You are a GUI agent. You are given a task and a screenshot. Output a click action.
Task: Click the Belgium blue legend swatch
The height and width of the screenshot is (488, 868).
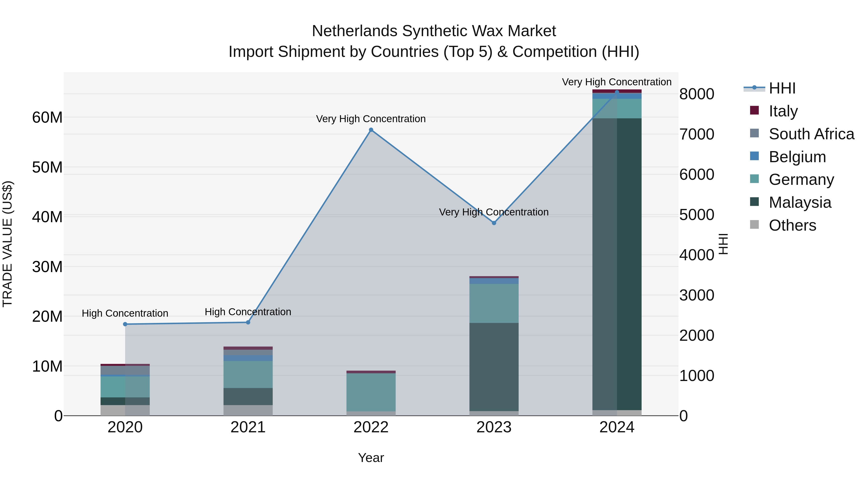(x=754, y=156)
